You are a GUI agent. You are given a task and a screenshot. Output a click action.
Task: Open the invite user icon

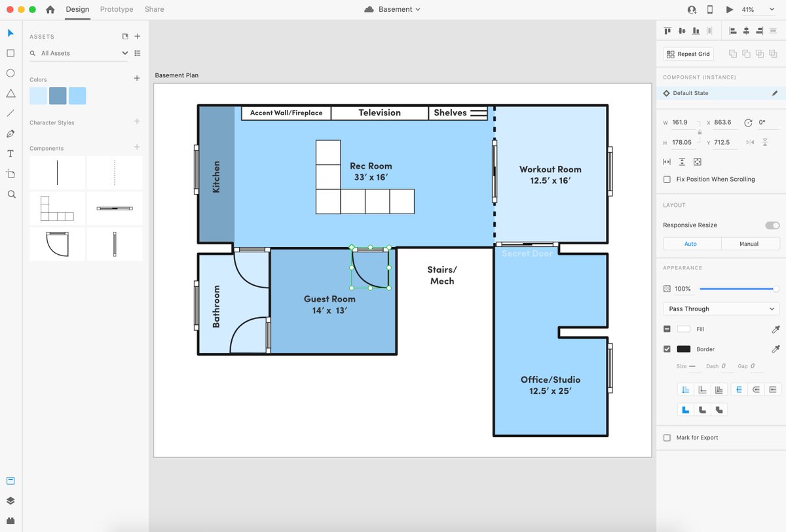pyautogui.click(x=692, y=10)
